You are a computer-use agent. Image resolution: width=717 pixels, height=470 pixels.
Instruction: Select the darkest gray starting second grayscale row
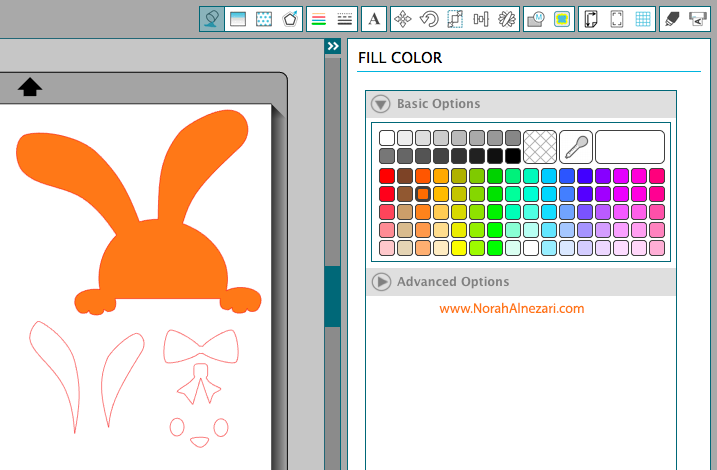point(387,156)
